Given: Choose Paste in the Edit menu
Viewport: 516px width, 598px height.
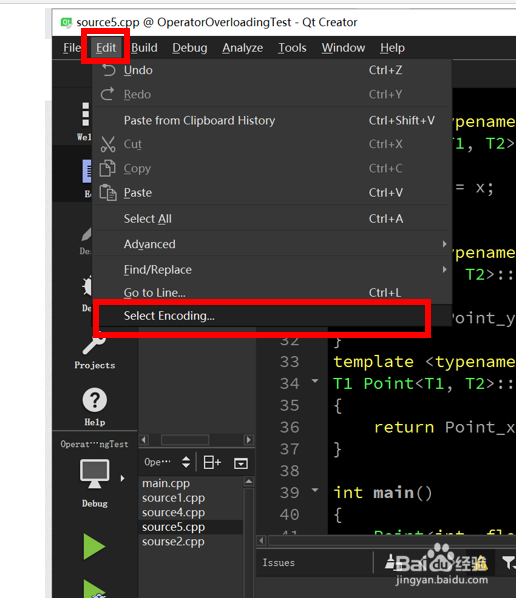Looking at the screenshot, I should click(x=272, y=193).
